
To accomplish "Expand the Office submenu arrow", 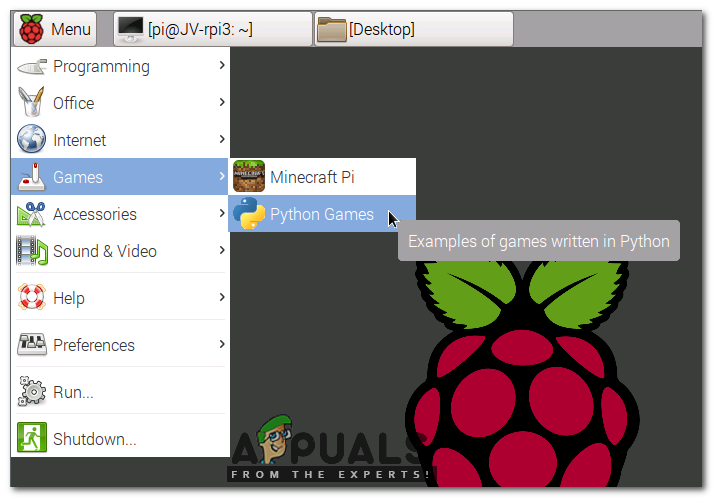I will point(222,102).
